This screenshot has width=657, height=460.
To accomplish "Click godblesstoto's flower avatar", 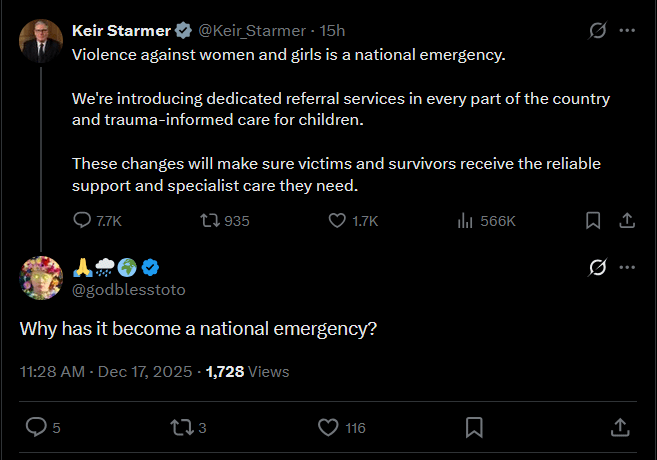I will (41, 277).
